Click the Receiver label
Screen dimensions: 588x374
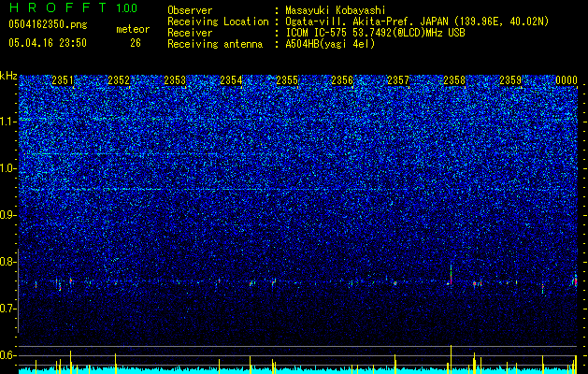click(190, 33)
